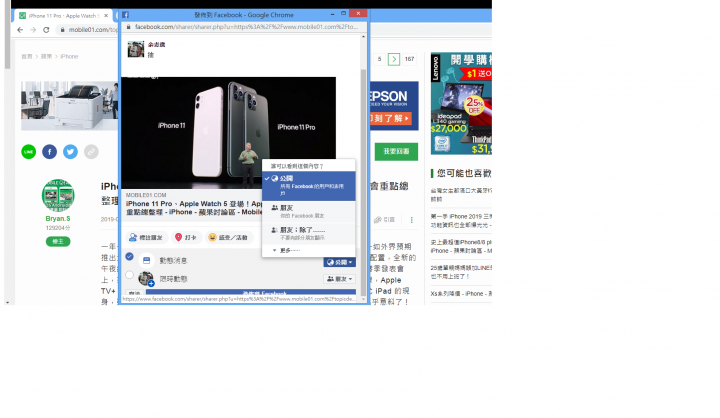Open the 蘋果 breadcrumb link
This screenshot has height=418, width=720.
tap(46, 56)
